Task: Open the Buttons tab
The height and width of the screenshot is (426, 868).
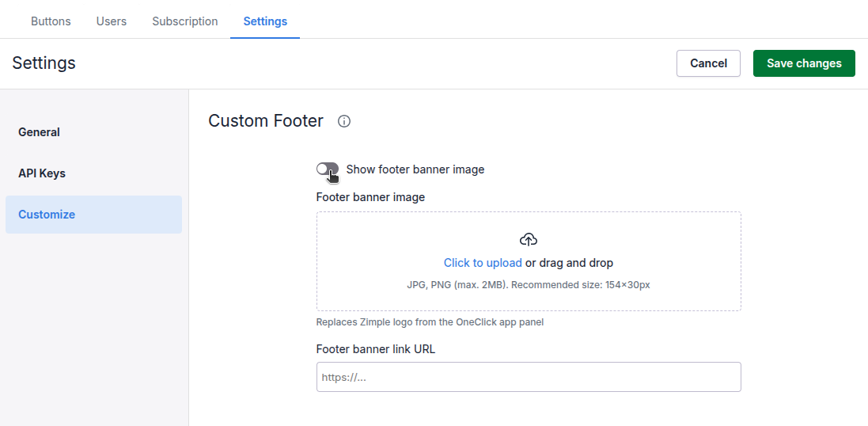Action: click(51, 21)
